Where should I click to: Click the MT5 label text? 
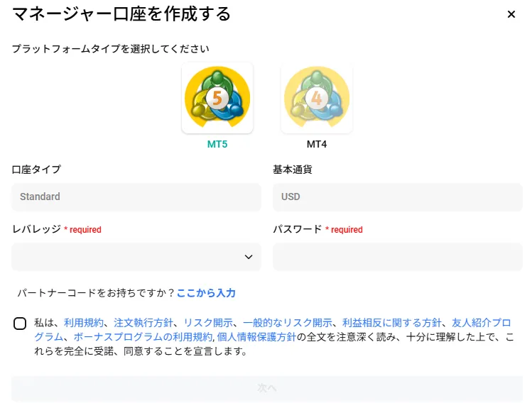[x=217, y=145]
